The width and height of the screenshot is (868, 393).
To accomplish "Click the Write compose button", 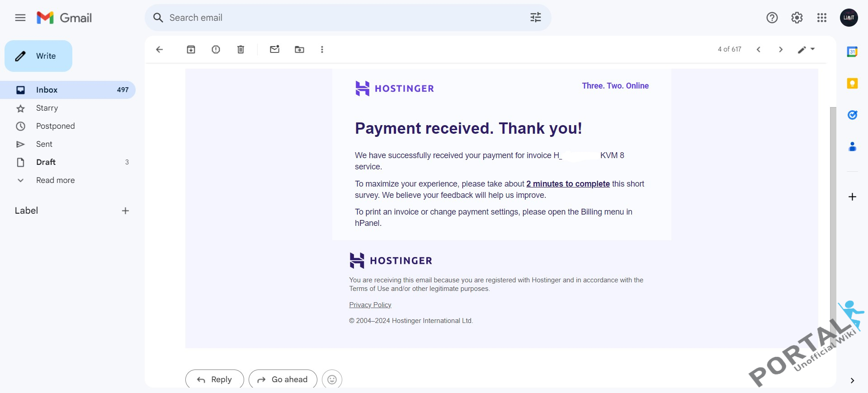I will click(38, 56).
